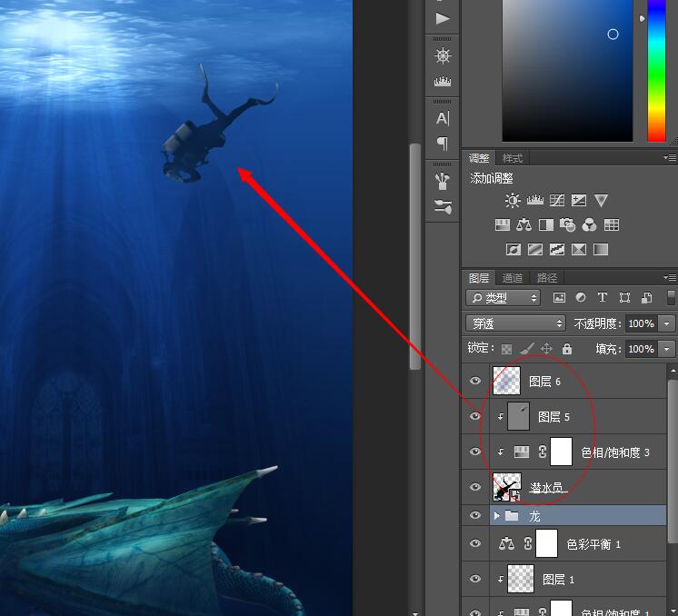Open the 类型 layer filter dropdown
Viewport: 678px width, 616px height.
(504, 298)
